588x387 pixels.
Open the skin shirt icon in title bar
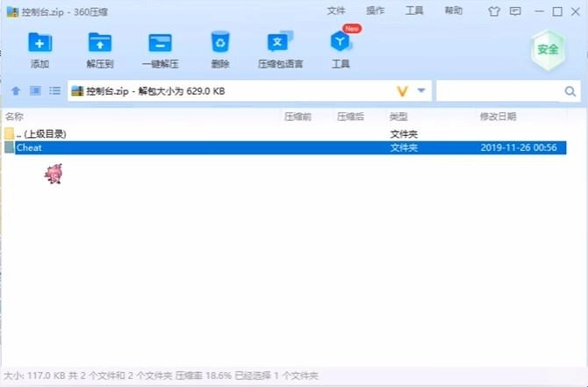[x=494, y=11]
